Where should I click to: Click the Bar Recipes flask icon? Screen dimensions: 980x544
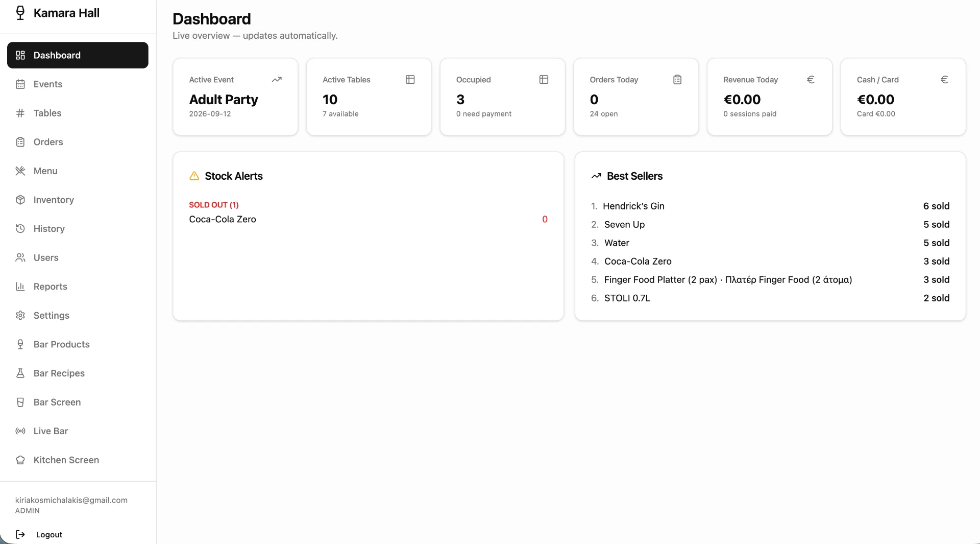tap(20, 373)
